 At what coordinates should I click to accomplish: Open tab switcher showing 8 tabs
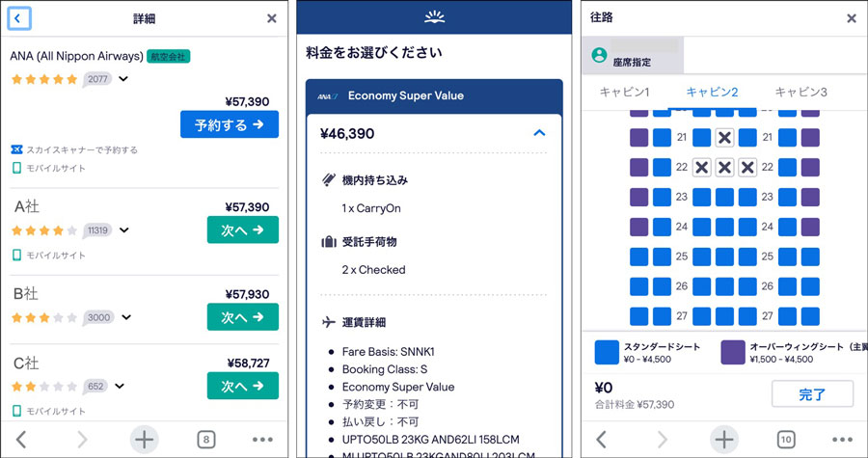pyautogui.click(x=206, y=440)
